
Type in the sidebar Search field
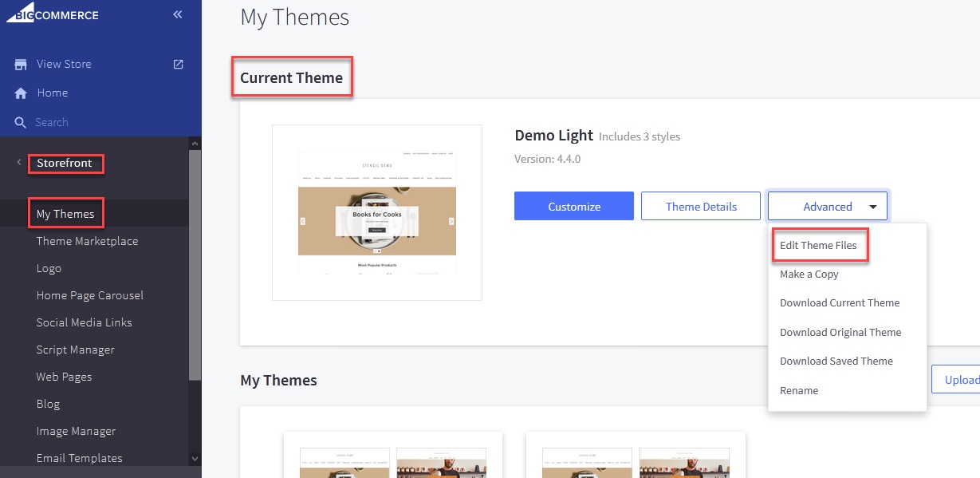point(96,122)
